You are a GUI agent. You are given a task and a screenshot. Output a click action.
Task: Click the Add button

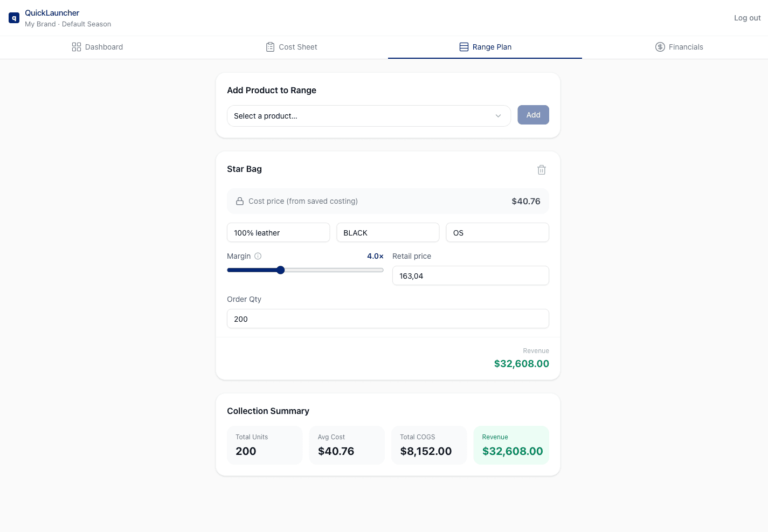click(x=533, y=115)
